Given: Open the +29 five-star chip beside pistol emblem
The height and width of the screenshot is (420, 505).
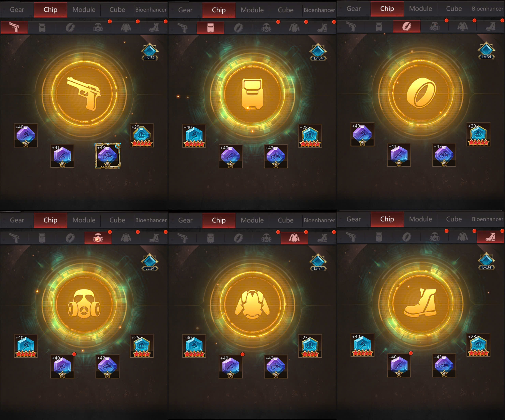Looking at the screenshot, I should point(142,135).
